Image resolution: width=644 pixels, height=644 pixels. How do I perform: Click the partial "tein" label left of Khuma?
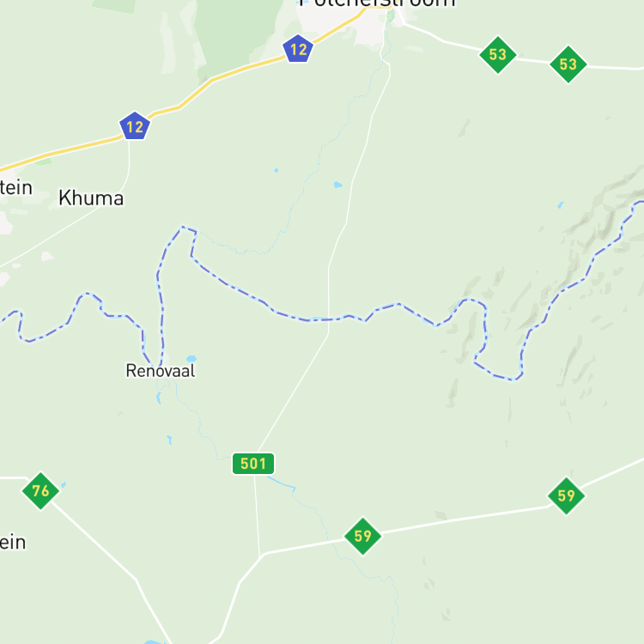pos(15,188)
